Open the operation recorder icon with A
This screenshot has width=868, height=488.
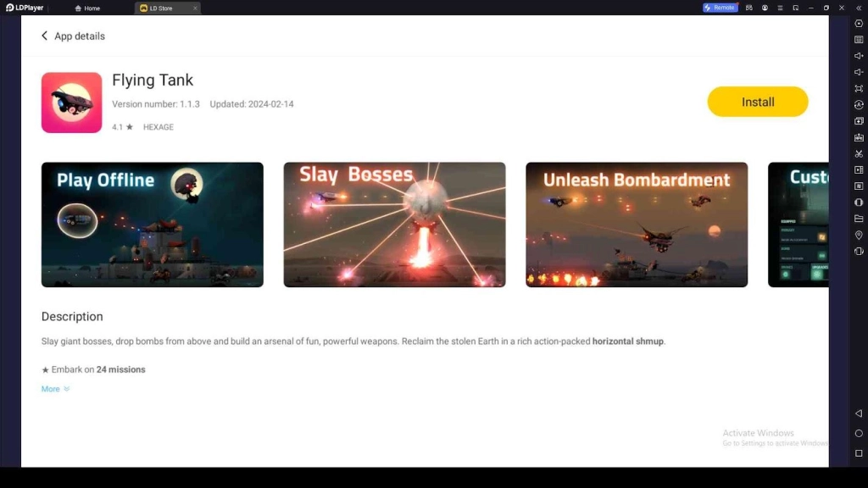pos(859,104)
